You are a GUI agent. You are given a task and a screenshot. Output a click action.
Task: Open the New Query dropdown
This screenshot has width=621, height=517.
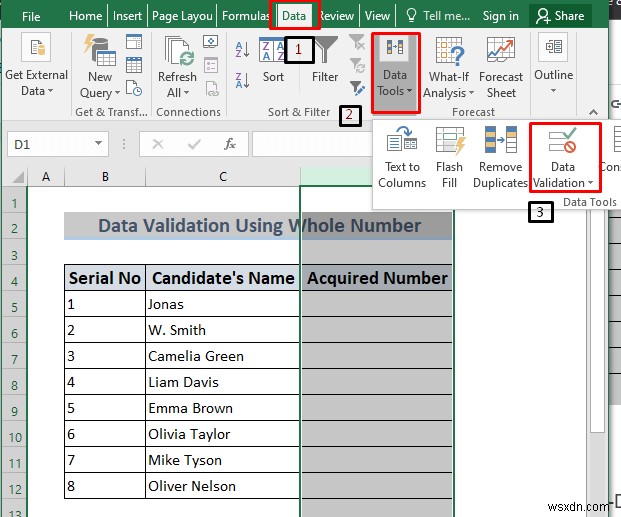[100, 84]
